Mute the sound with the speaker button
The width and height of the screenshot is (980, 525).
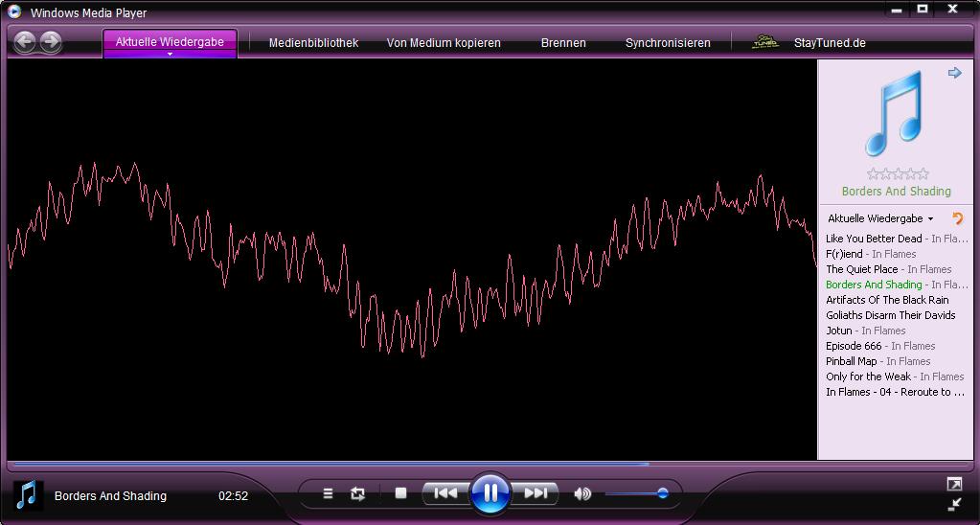pyautogui.click(x=581, y=493)
